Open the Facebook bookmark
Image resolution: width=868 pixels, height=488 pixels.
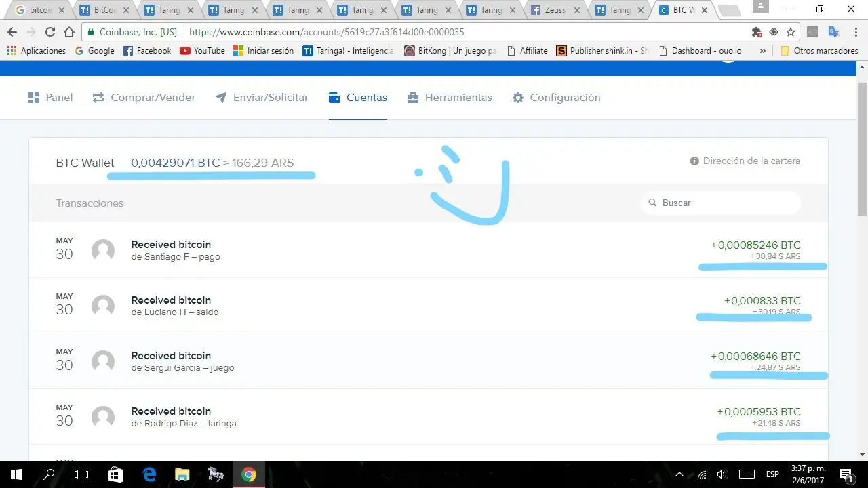tap(147, 51)
